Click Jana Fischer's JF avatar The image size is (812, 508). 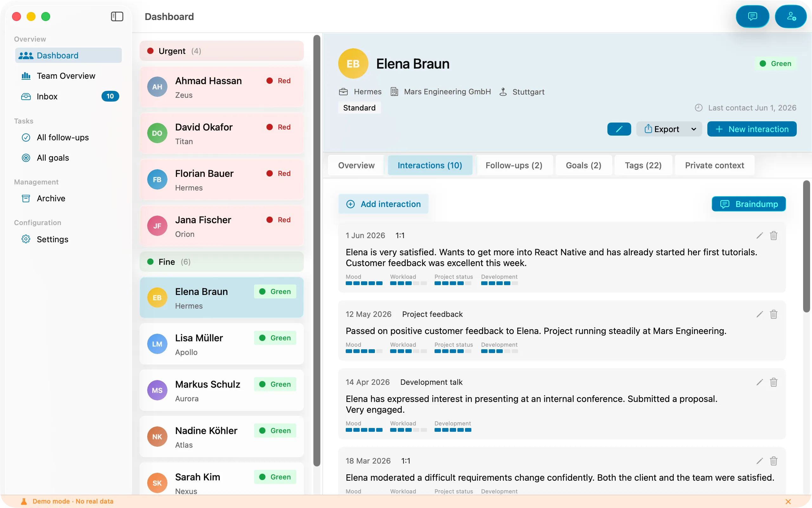[x=157, y=226]
